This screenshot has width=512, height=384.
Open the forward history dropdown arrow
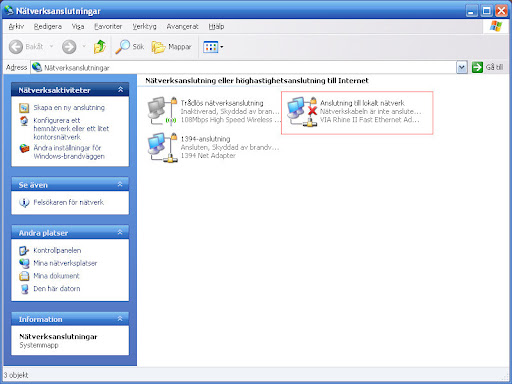click(84, 46)
